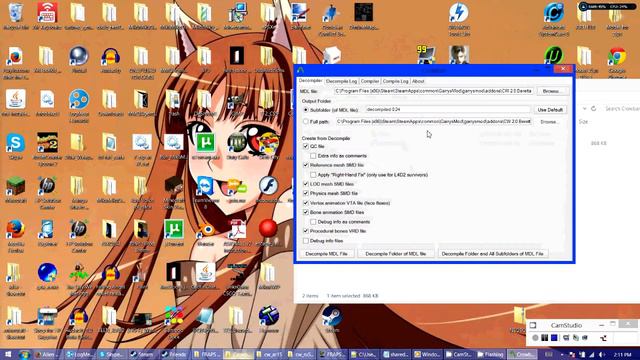Click the Full path input field
This screenshot has height=360, width=640.
[x=433, y=122]
